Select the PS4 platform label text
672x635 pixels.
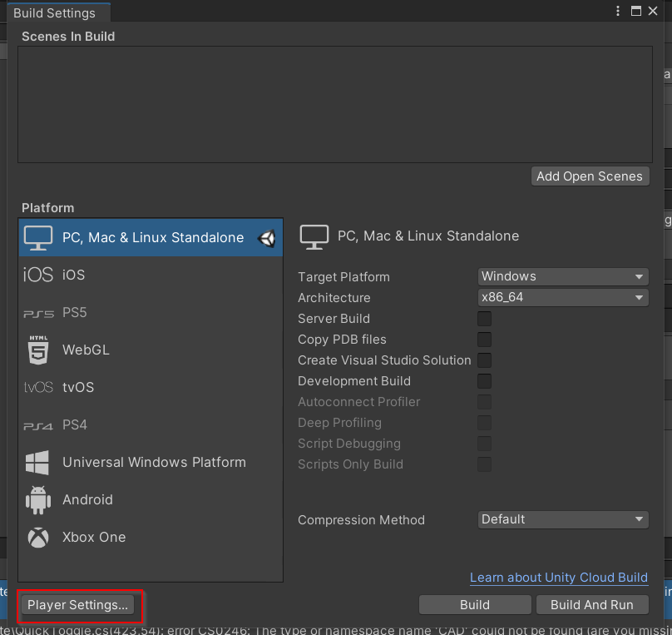pyautogui.click(x=75, y=425)
